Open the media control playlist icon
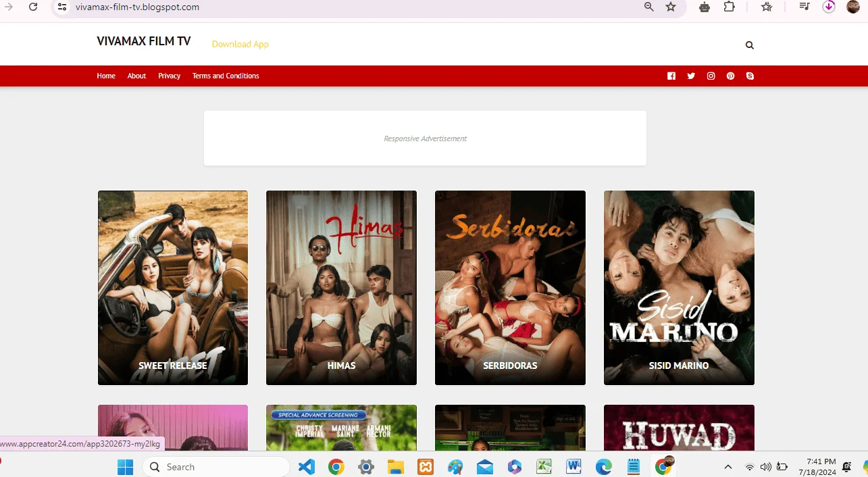 click(804, 7)
